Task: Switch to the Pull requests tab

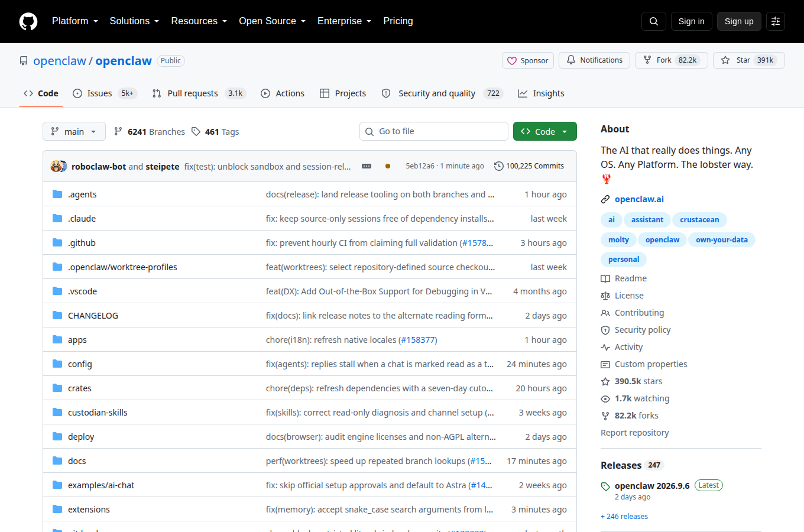Action: 199,93
